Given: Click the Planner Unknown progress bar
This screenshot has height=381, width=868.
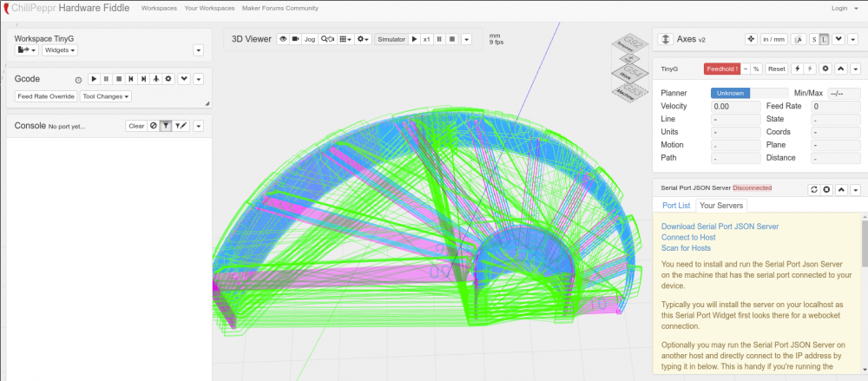Looking at the screenshot, I should (730, 93).
